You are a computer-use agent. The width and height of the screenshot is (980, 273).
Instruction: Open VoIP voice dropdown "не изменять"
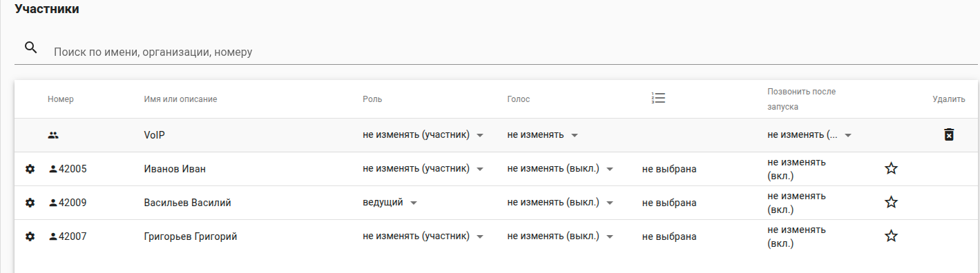542,135
